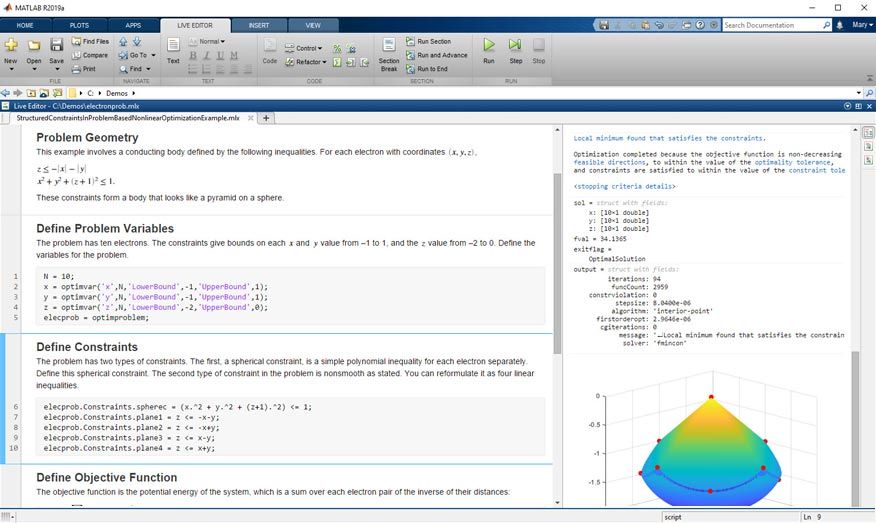The width and height of the screenshot is (876, 523).
Task: Switch to output inline view icon
Action: point(868,146)
